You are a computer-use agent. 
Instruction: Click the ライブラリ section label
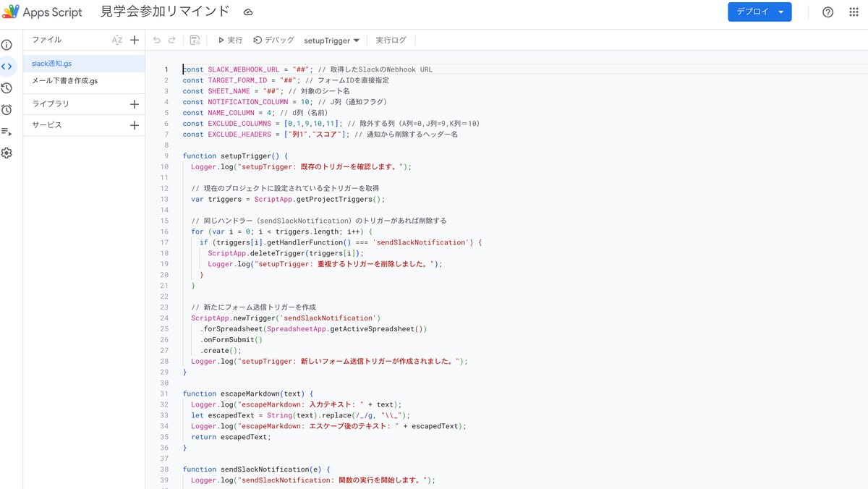[51, 104]
